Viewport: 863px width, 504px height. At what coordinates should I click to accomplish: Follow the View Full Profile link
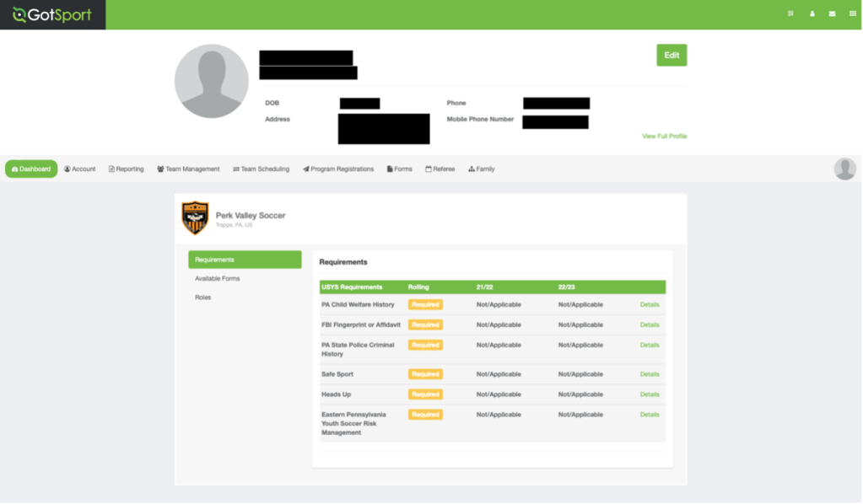pos(664,136)
